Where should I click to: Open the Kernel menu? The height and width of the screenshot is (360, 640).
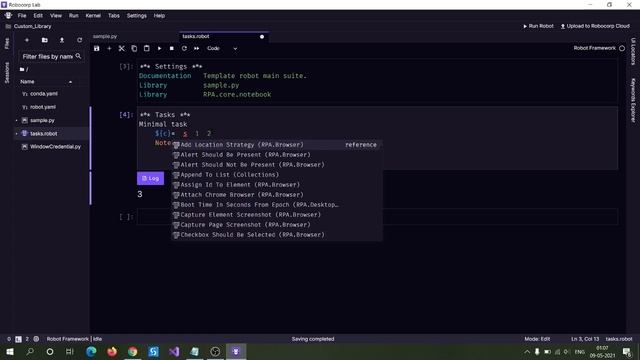click(93, 16)
